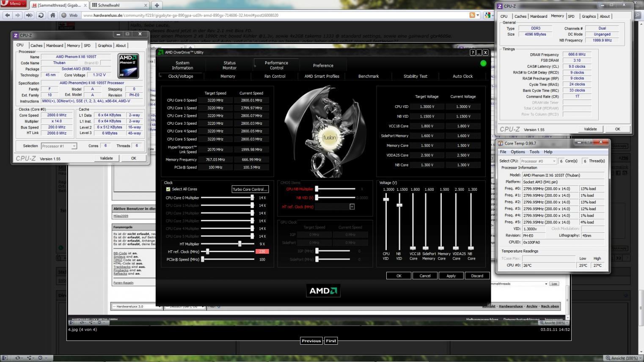Open the System Information tab in AMD OverDrive
Image resolution: width=644 pixels, height=362 pixels.
tap(182, 65)
